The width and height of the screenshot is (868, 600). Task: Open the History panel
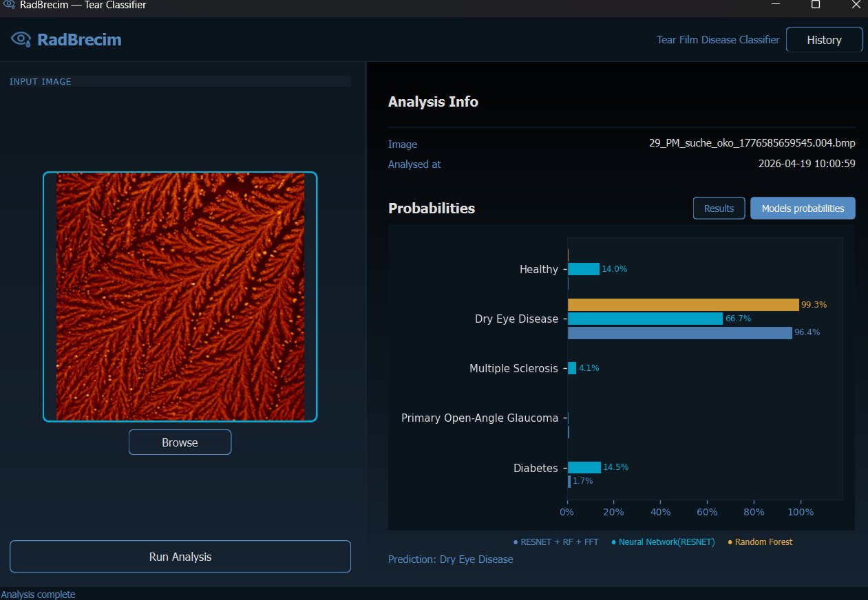[x=824, y=40]
